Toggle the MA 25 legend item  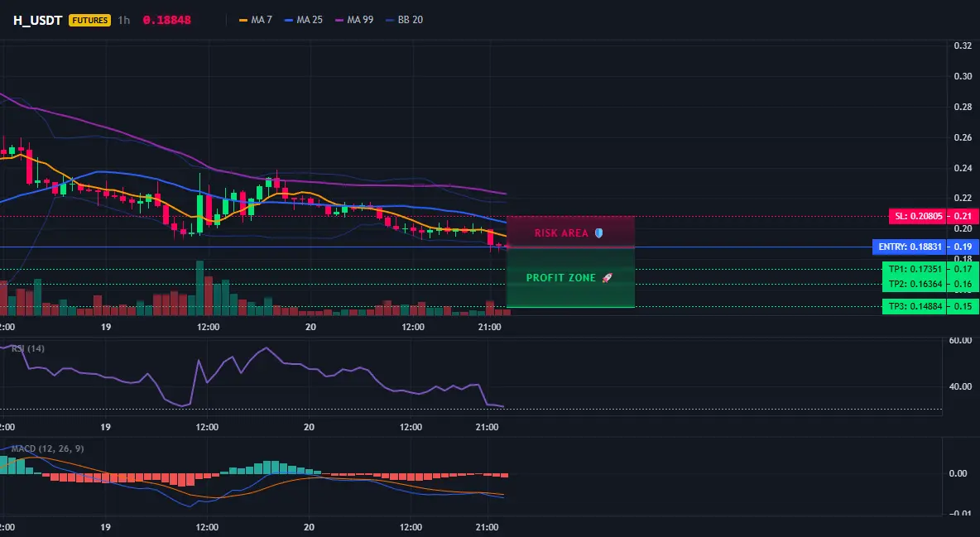point(304,20)
